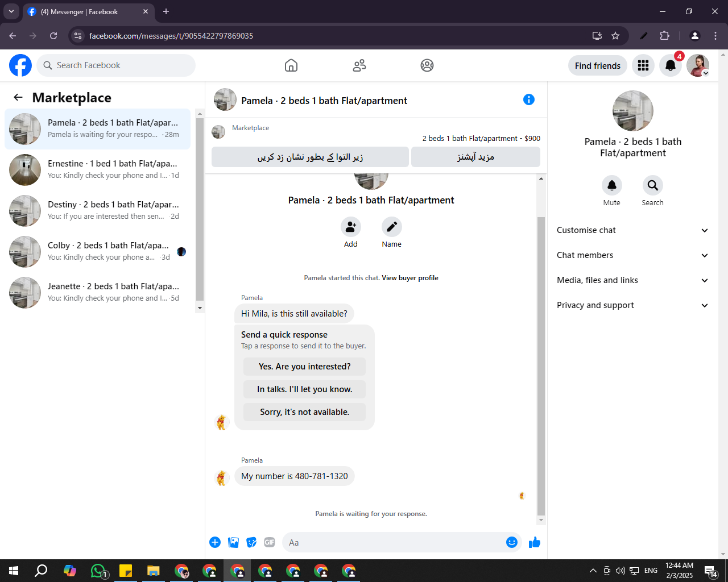This screenshot has height=582, width=728.
Task: Show hidden system tray icons
Action: (593, 571)
